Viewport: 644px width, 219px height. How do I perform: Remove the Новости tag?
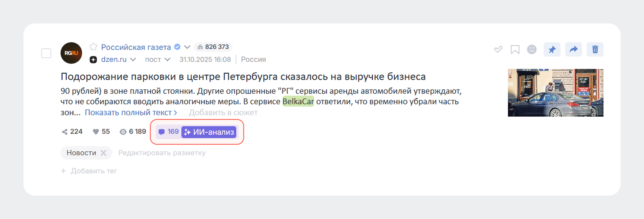(103, 153)
